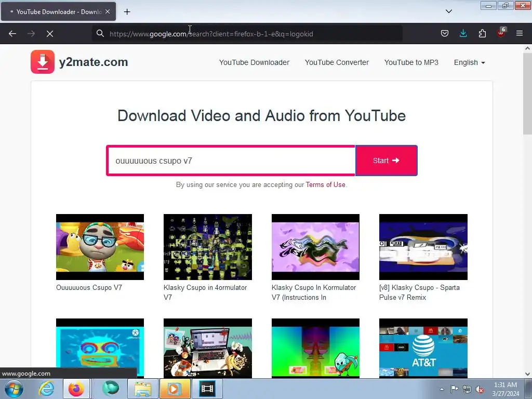Expand the list all tabs chevron
Screen dimensions: 532x399
point(448,11)
